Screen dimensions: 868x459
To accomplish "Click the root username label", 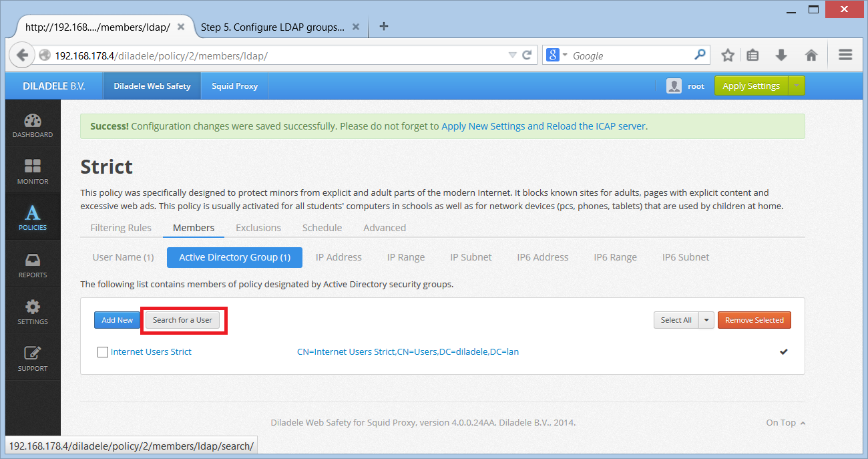I will (696, 86).
